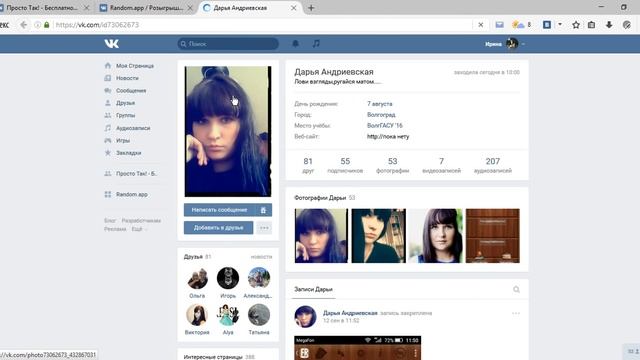Click the ВолгГАСУ '16 education link

coord(384,125)
